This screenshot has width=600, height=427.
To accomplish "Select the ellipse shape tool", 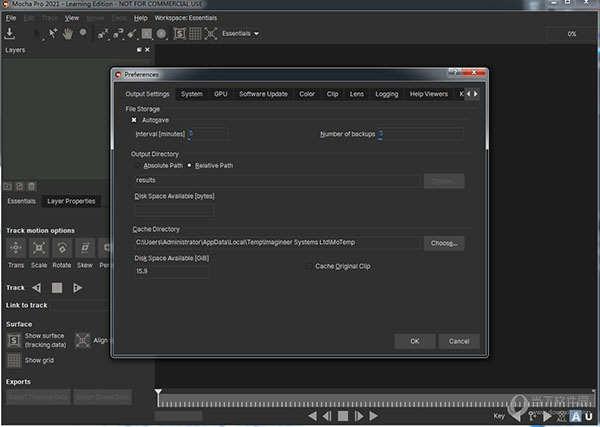I will tap(161, 34).
